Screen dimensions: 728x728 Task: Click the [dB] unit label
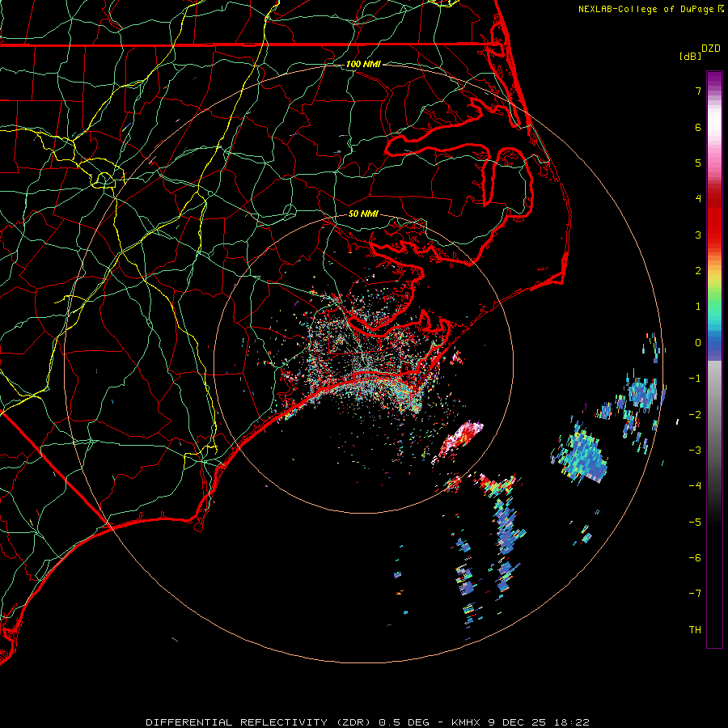click(690, 56)
